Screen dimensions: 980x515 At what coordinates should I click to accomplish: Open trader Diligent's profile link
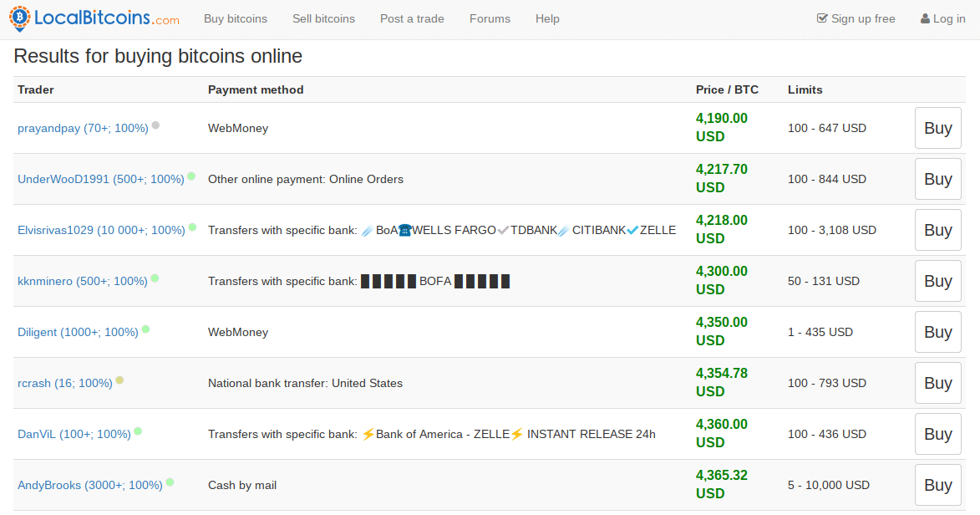79,332
